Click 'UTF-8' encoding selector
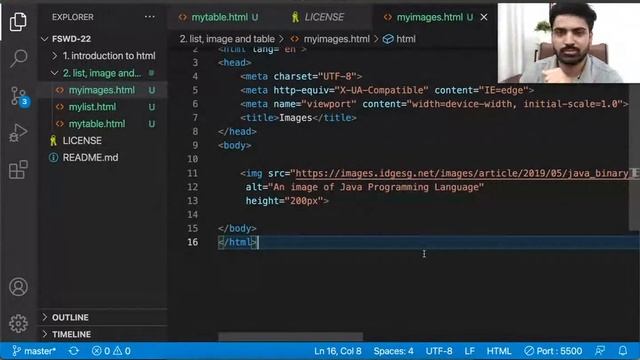The height and width of the screenshot is (360, 640). (x=439, y=351)
